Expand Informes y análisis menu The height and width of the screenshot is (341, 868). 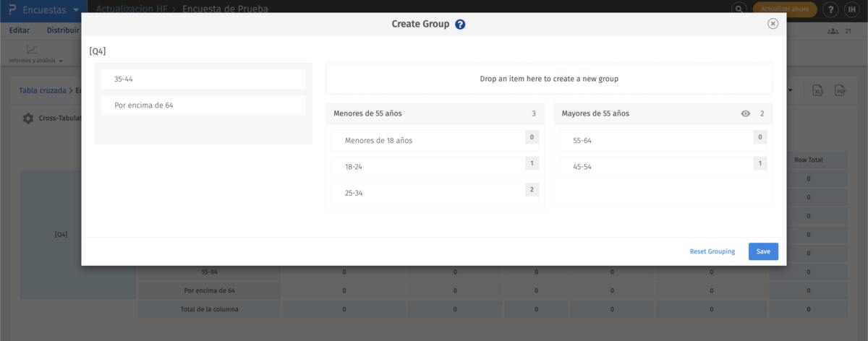tap(35, 54)
